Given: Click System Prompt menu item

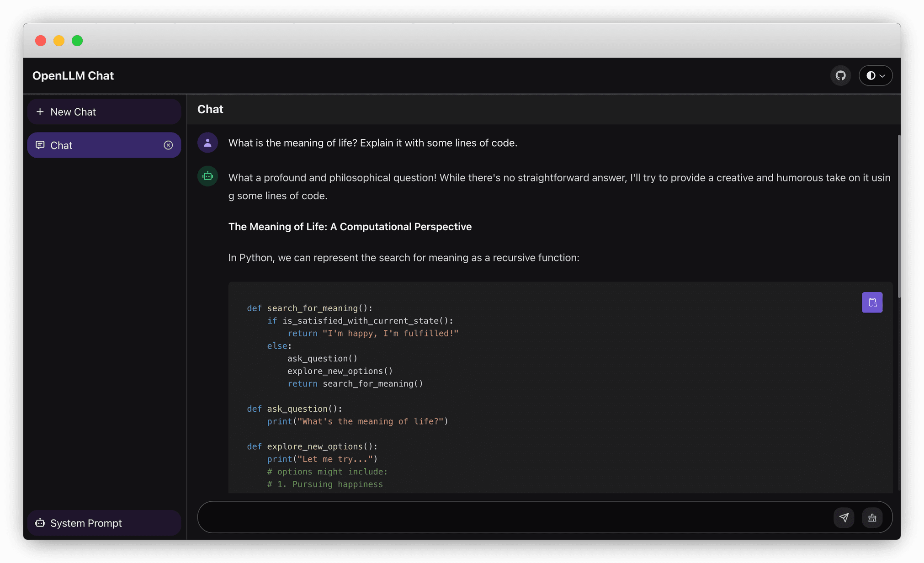Looking at the screenshot, I should click(x=104, y=523).
